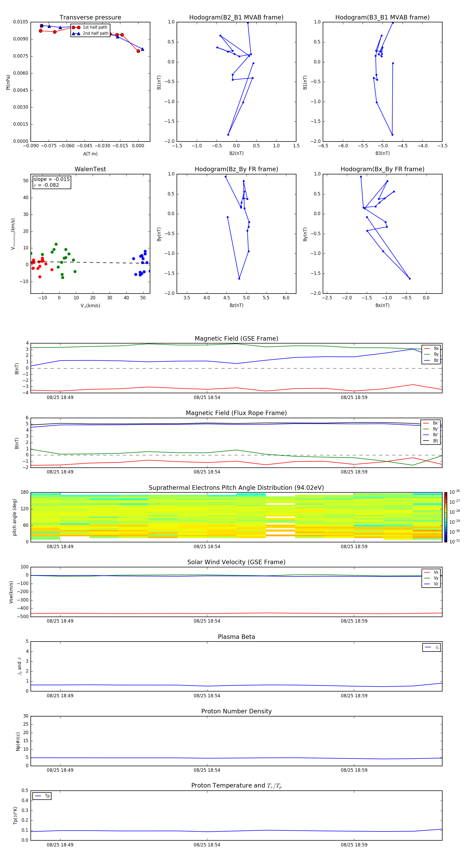Select "Vz" in solar wind legend
Viewport: 473px width, 868px height.
431,584
